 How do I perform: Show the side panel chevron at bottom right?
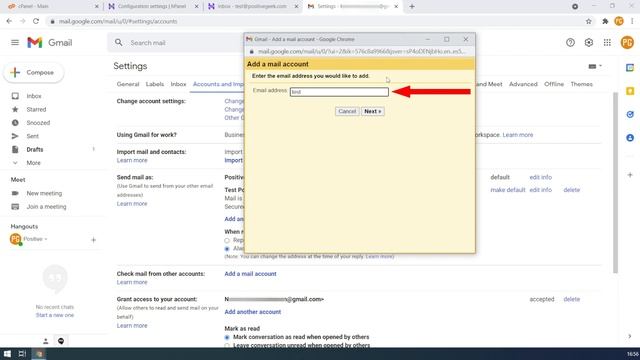(630, 336)
